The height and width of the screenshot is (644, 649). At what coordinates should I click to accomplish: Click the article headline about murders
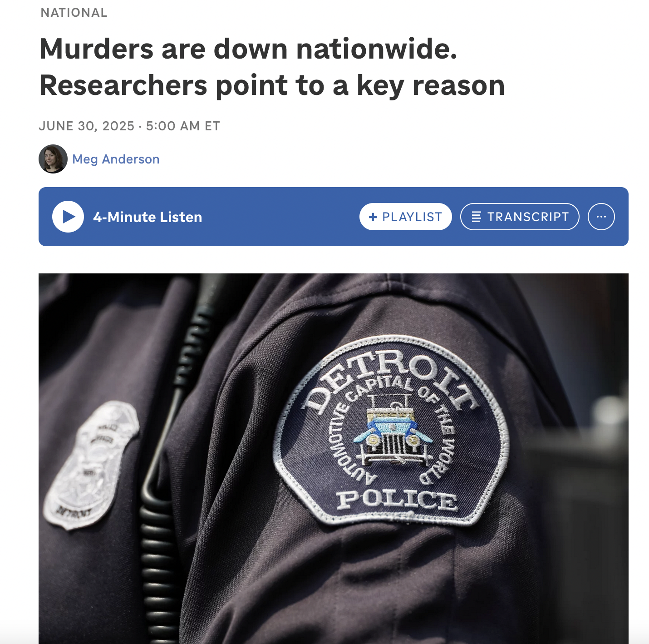[x=272, y=67]
